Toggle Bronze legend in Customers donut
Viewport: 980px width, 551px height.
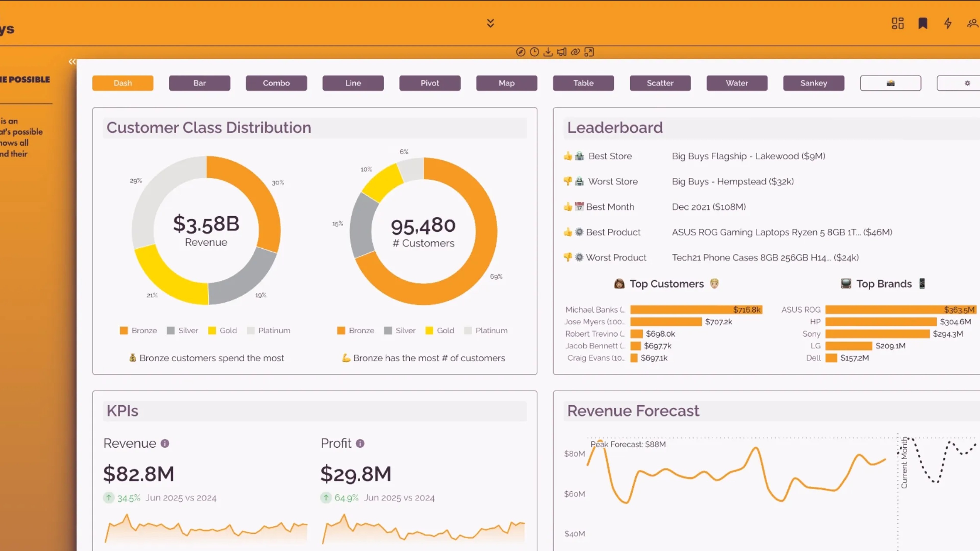(356, 330)
